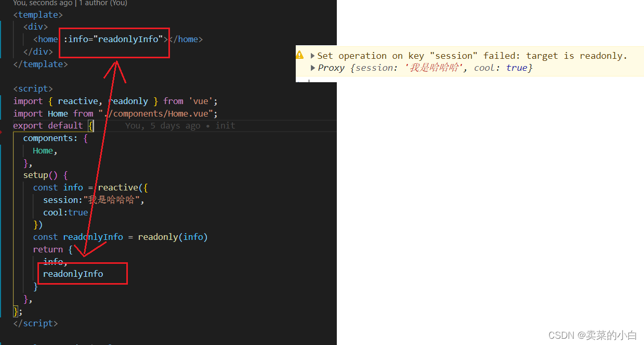
Task: Click 'Proxy {session:' console output
Action: point(425,68)
